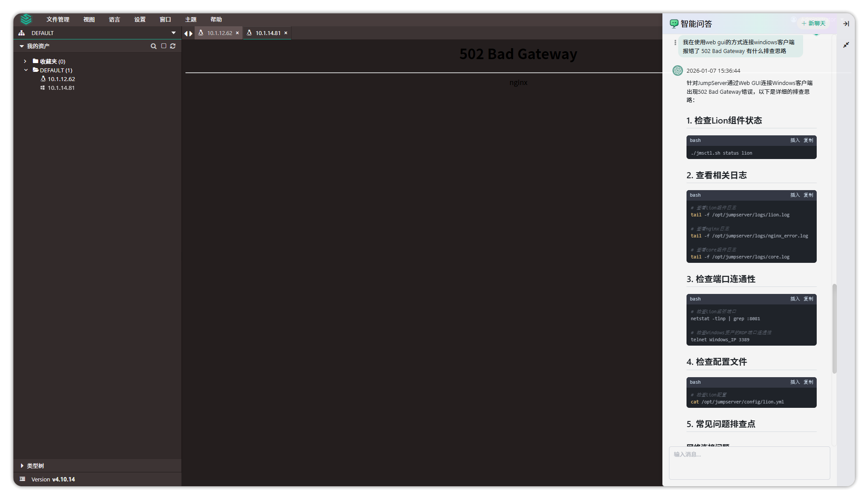
Task: Toggle the square checkbox in 我的资产 header
Action: coord(164,46)
